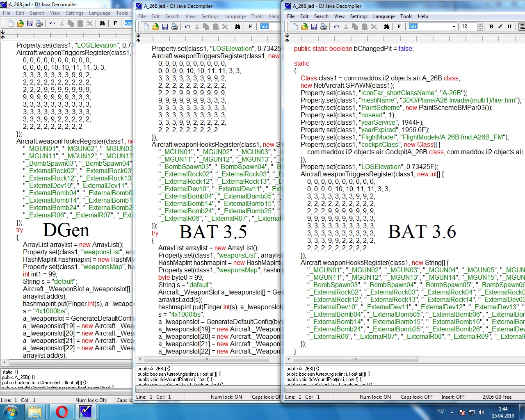Click Find binoculars icon in rightmost window
The width and height of the screenshot is (525, 420).
[386, 27]
